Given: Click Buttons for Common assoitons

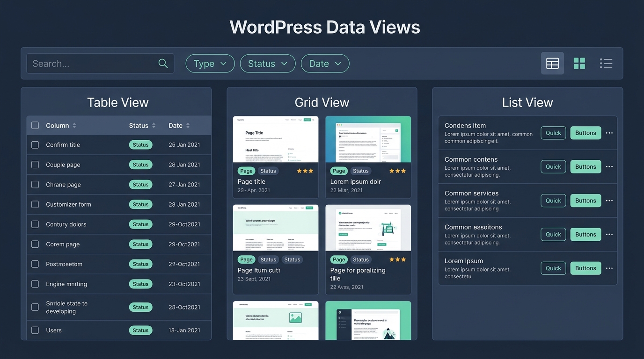Looking at the screenshot, I should (x=585, y=234).
